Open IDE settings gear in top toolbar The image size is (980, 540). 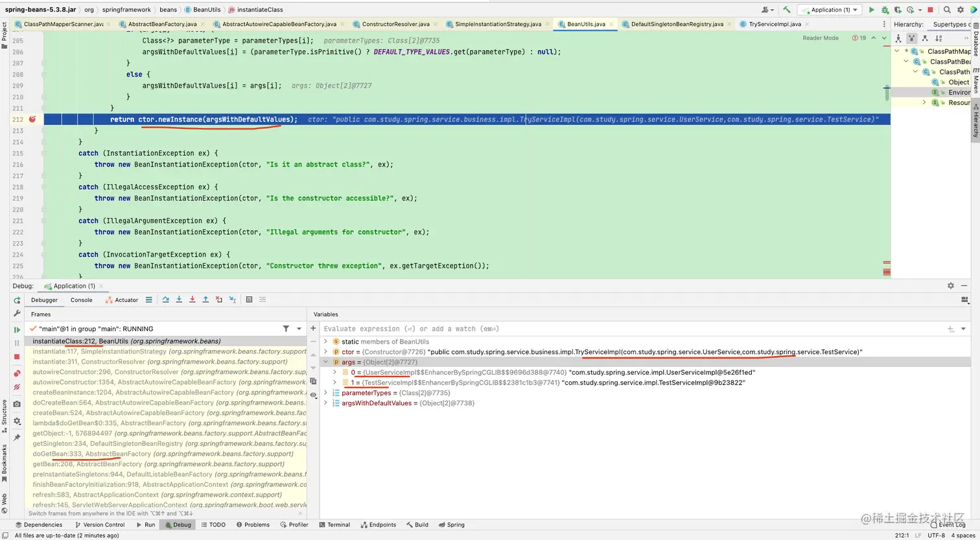[961, 10]
